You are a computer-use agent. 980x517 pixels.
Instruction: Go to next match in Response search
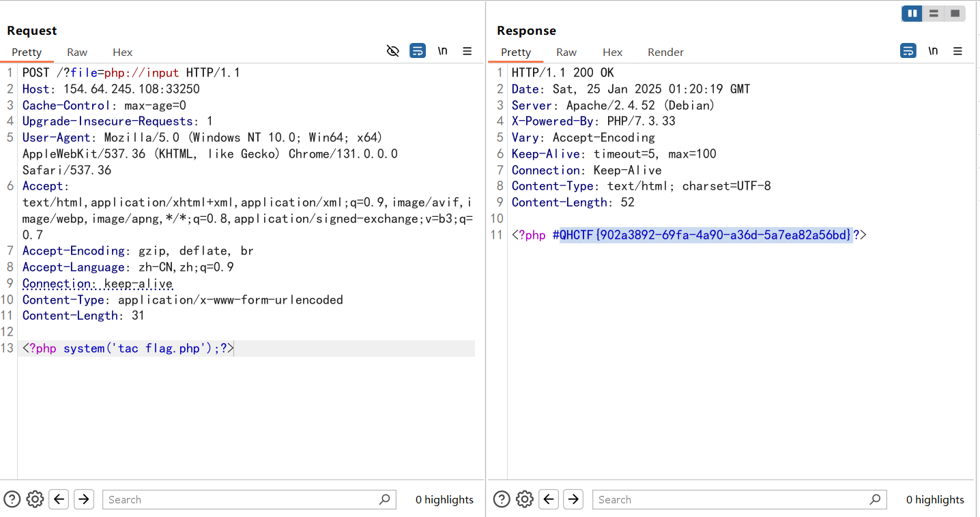(x=574, y=499)
